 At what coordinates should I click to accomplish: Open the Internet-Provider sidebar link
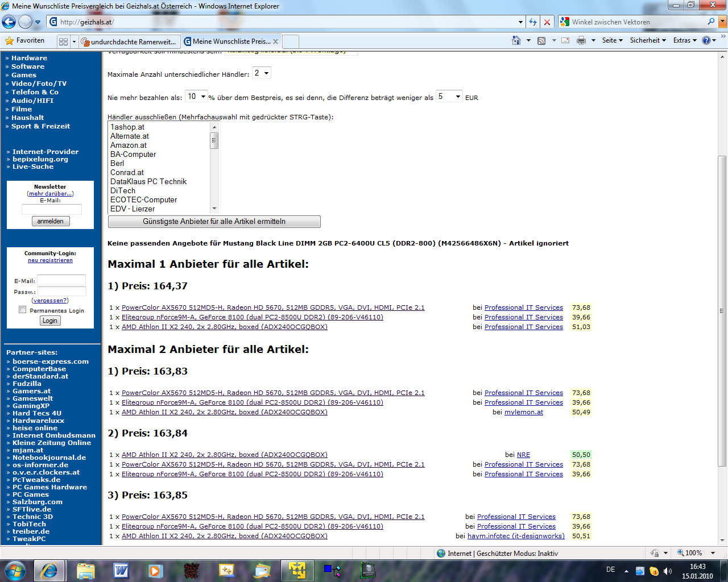click(45, 152)
